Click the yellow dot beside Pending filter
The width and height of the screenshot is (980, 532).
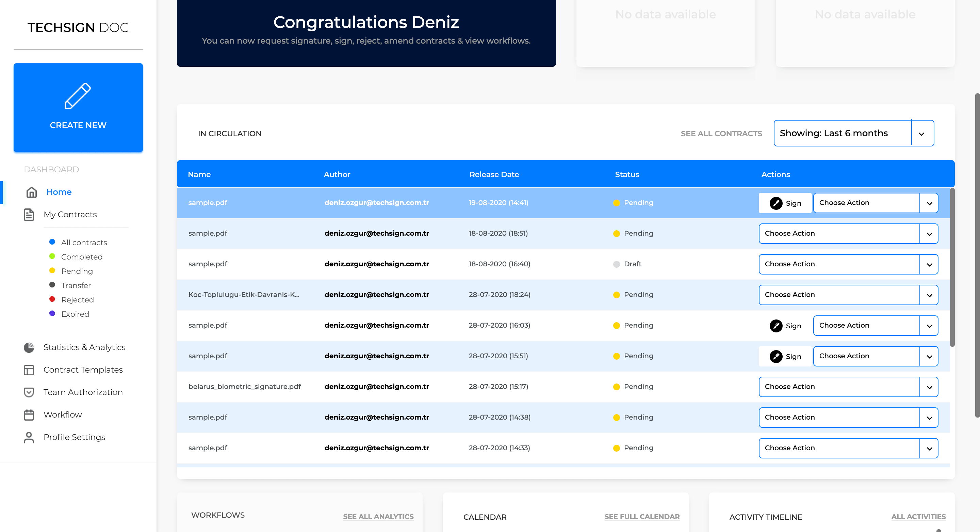tap(52, 271)
